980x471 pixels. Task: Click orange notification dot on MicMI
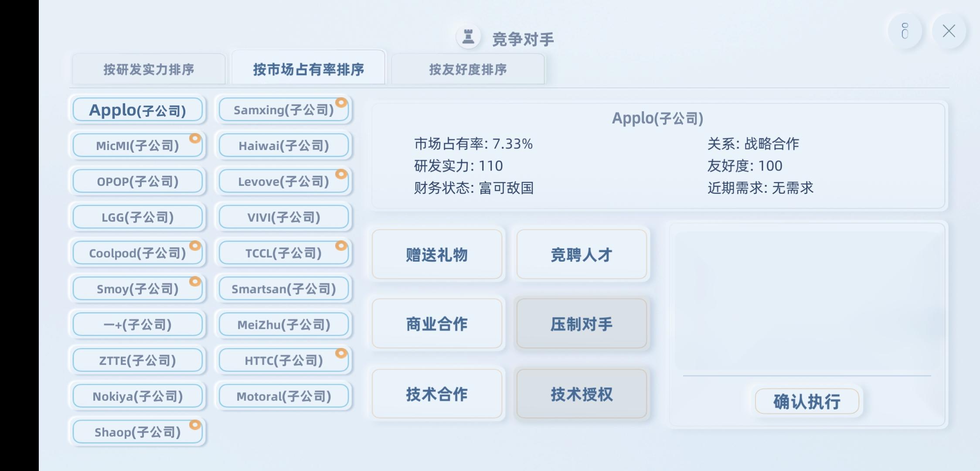(x=195, y=139)
